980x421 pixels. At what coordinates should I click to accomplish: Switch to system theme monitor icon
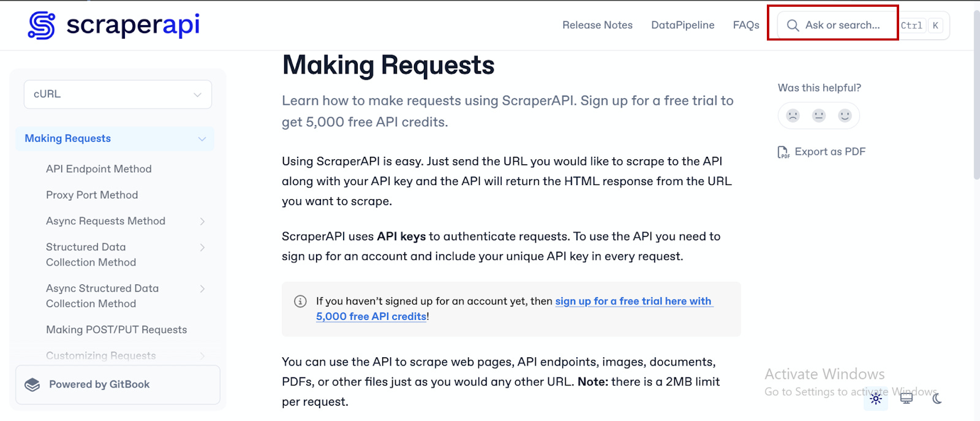tap(907, 399)
